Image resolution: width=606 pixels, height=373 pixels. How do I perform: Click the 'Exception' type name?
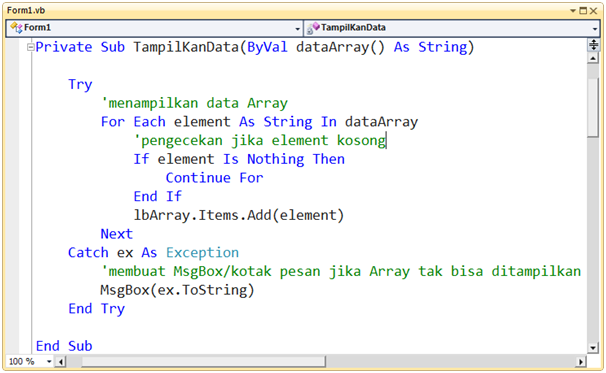pos(203,252)
